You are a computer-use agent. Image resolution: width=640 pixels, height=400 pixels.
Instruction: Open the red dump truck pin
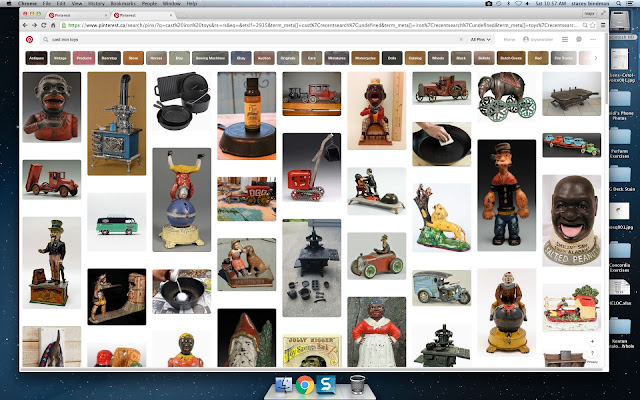tap(51, 180)
